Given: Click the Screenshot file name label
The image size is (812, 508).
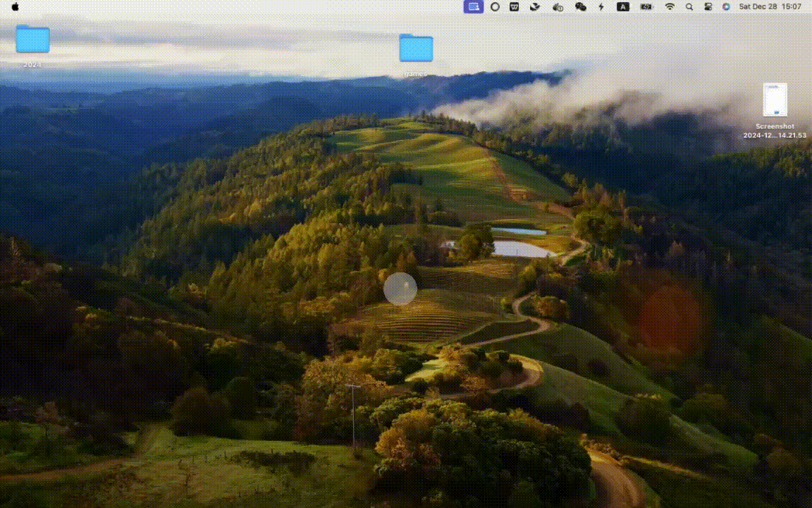Looking at the screenshot, I should click(x=775, y=131).
